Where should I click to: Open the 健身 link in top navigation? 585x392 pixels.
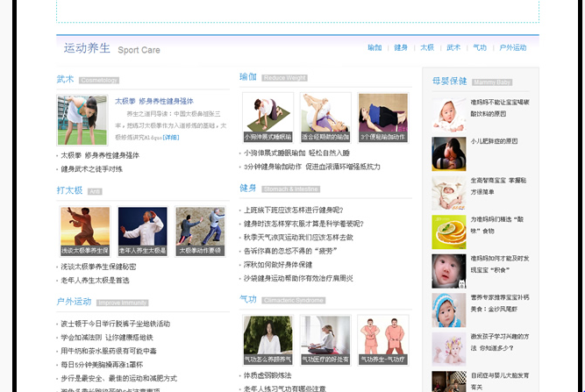click(401, 47)
